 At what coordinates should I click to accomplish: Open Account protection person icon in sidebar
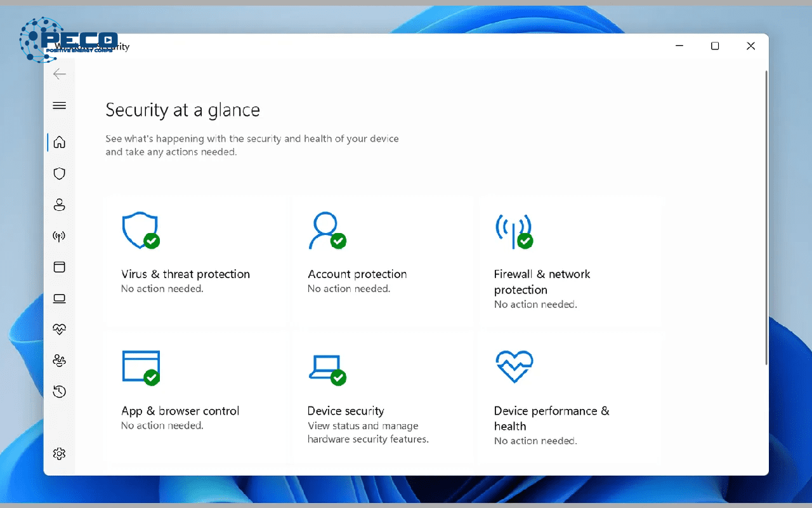[60, 204]
